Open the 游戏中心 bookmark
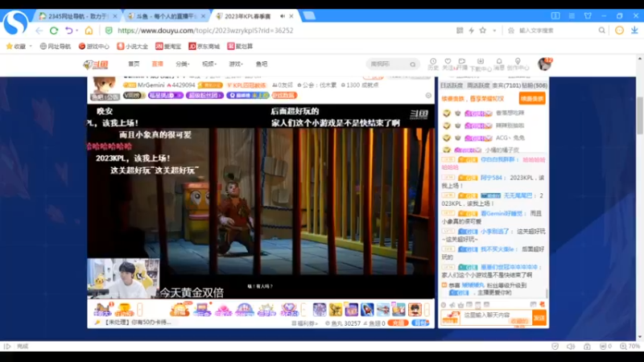The height and width of the screenshot is (362, 644). [x=94, y=47]
